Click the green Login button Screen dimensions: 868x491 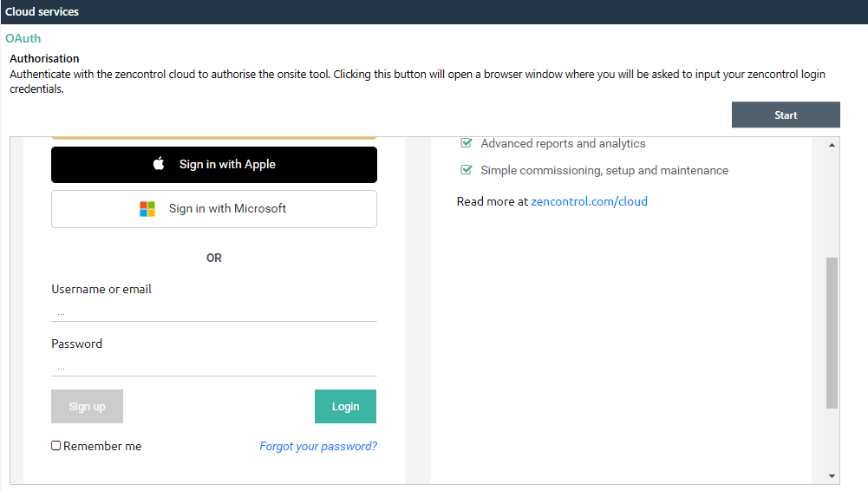pos(345,406)
